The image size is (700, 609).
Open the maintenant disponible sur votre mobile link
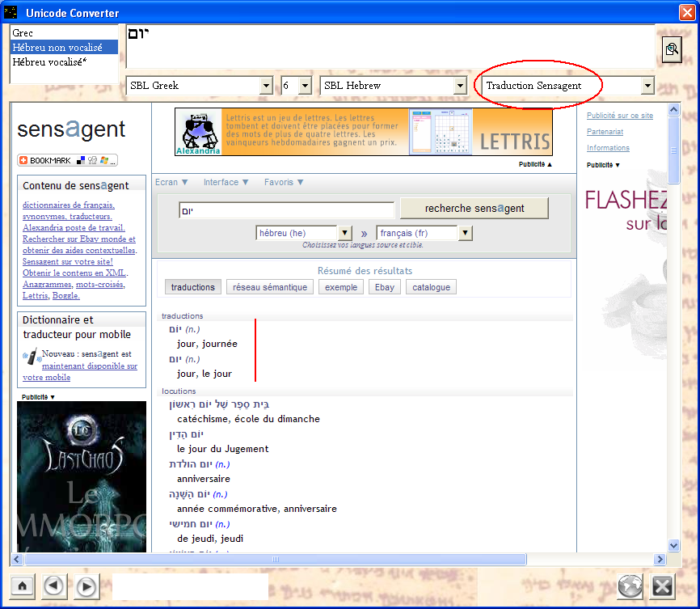click(x=89, y=366)
